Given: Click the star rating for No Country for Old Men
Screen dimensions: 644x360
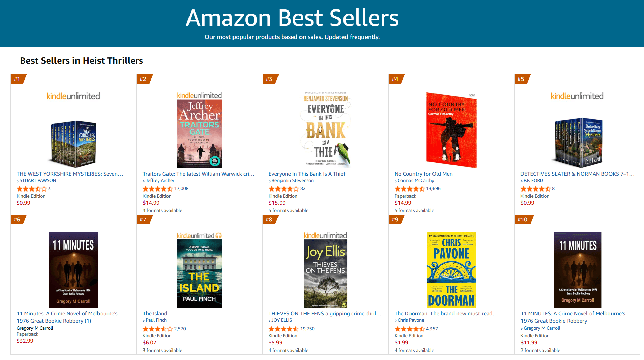Looking at the screenshot, I should pos(409,188).
